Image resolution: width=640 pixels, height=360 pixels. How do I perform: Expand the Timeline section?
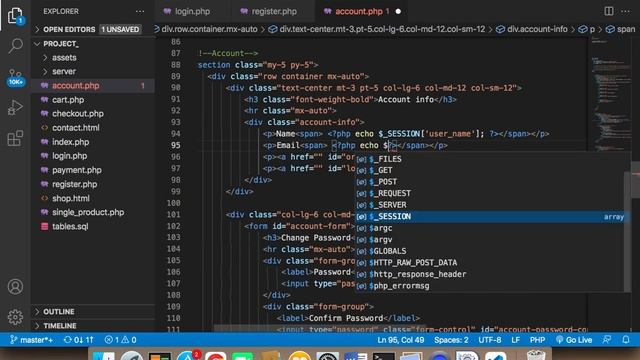tap(60, 326)
